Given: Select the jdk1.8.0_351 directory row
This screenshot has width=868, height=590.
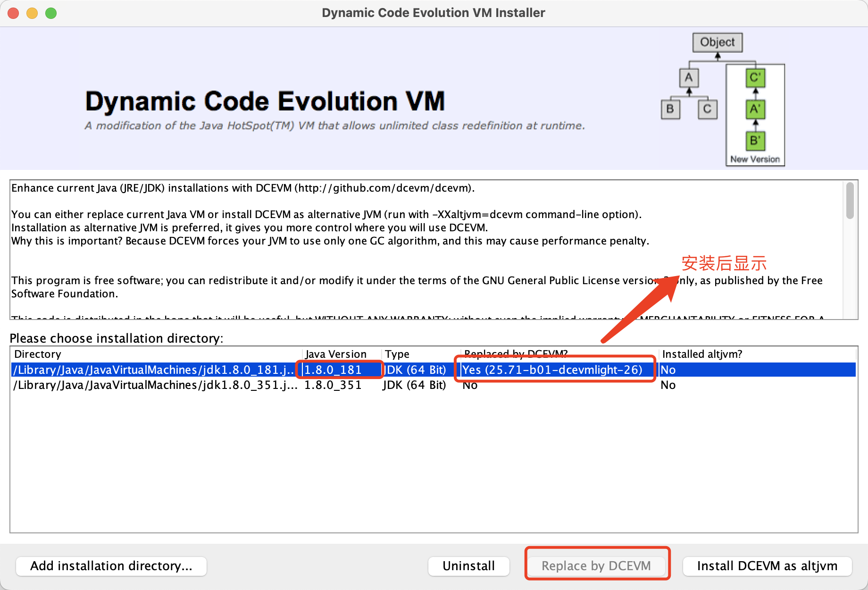Looking at the screenshot, I should (155, 385).
